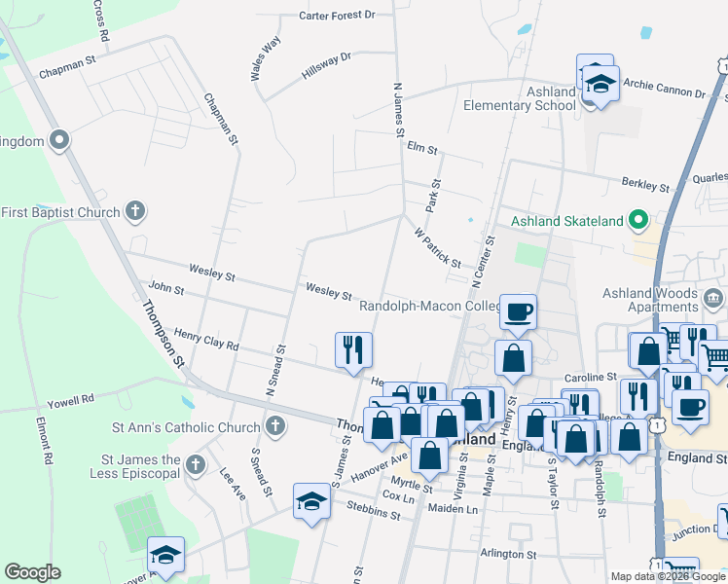Click shopping bag marker directly below college coffee cup
Image resolution: width=728 pixels, height=584 pixels.
click(x=513, y=360)
